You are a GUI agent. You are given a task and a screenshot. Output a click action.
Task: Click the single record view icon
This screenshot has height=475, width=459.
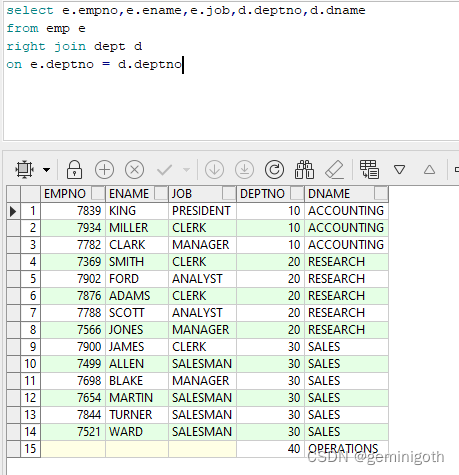(369, 169)
